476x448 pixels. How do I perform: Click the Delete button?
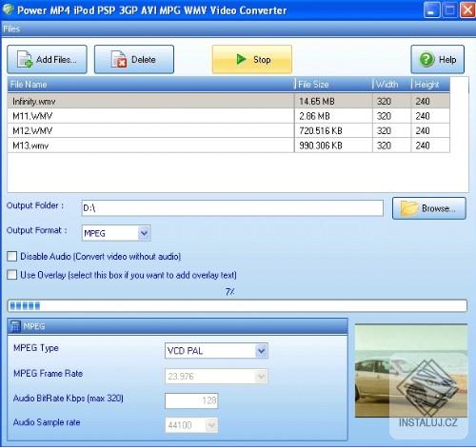[134, 59]
